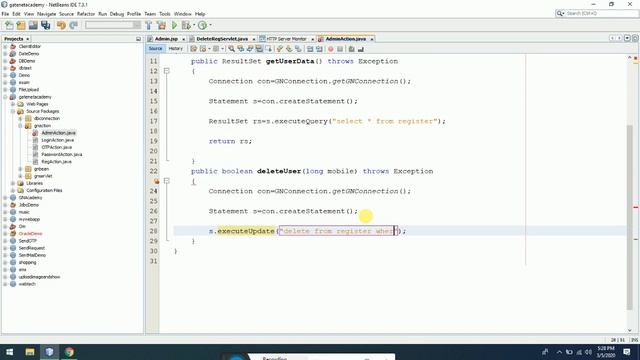This screenshot has width=640, height=360.
Task: Click the Previous Bookmark editor icon
Action: [280, 49]
